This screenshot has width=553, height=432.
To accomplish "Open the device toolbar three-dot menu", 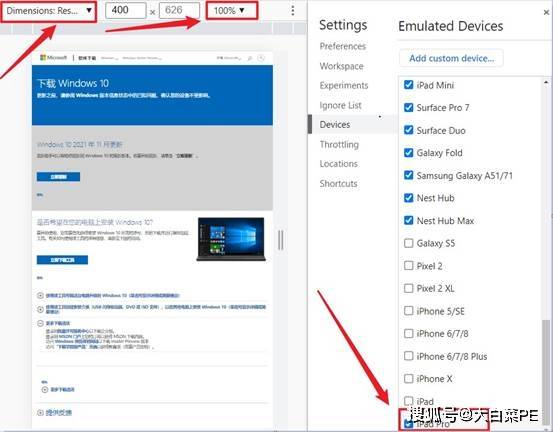I will click(x=292, y=11).
